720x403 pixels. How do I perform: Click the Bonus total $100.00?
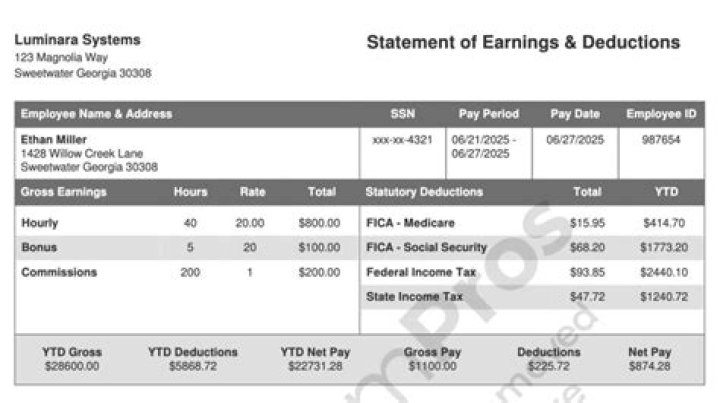319,247
